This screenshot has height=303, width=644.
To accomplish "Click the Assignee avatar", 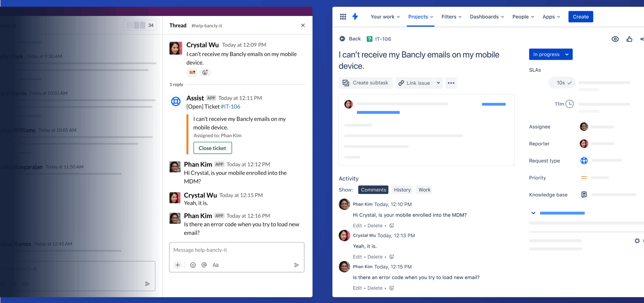I will pos(584,127).
